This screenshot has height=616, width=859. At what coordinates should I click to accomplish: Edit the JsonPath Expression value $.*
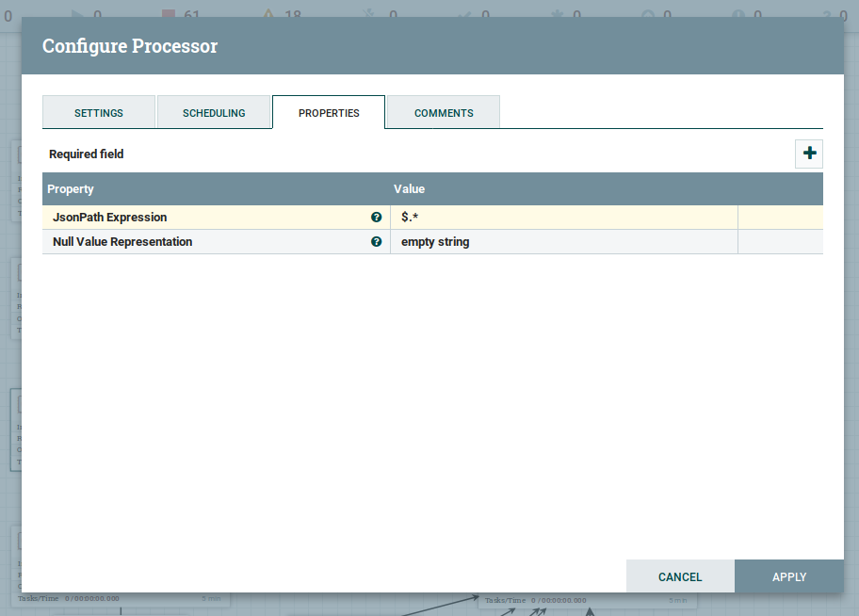pyautogui.click(x=563, y=218)
